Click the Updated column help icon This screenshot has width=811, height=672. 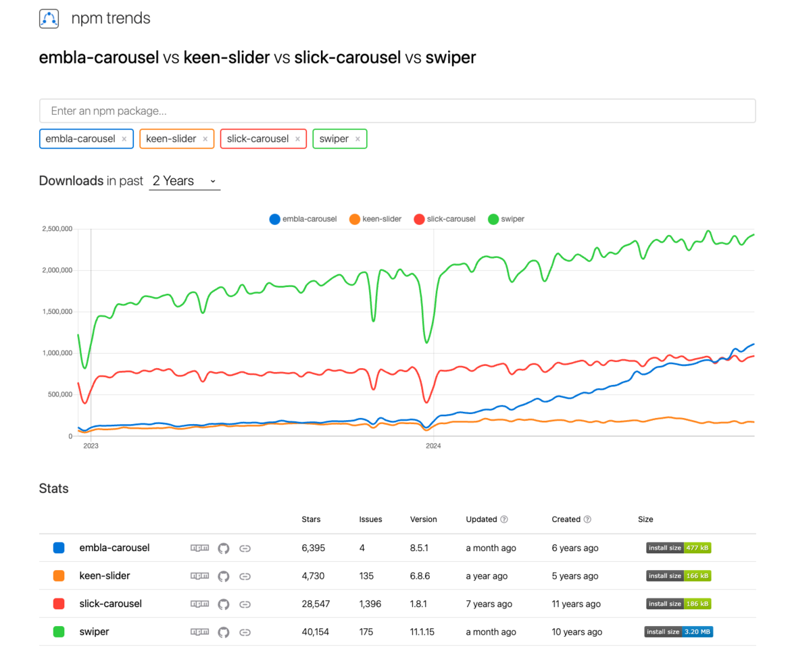(504, 519)
